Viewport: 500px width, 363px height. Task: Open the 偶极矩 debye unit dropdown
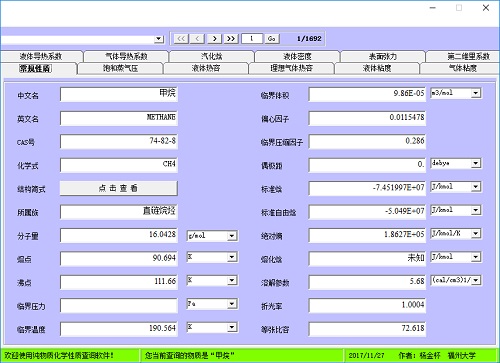point(476,163)
